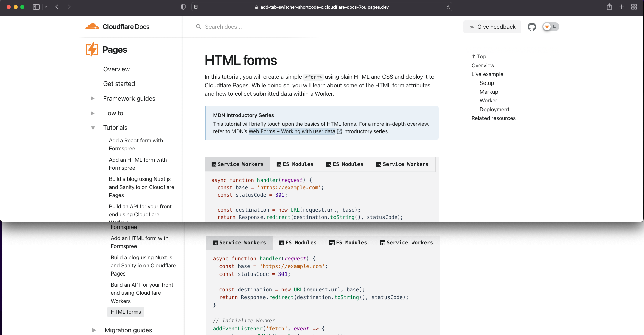Open the Web Forms – Working with user data link

pyautogui.click(x=292, y=131)
